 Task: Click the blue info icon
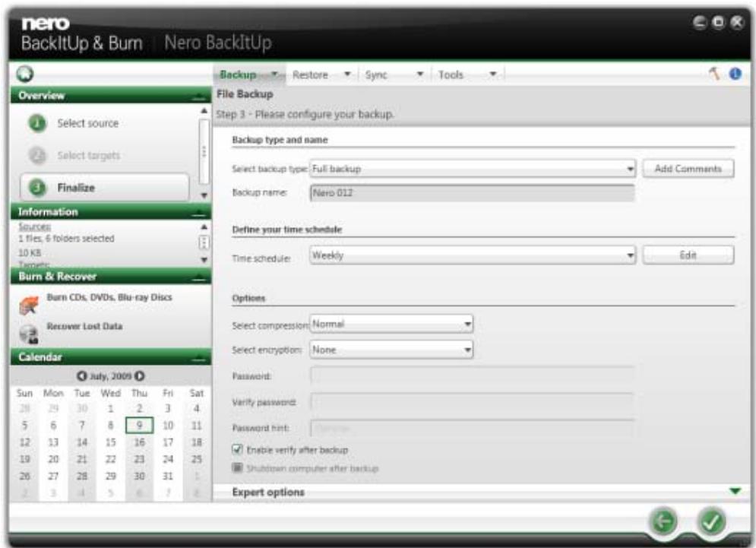735,74
